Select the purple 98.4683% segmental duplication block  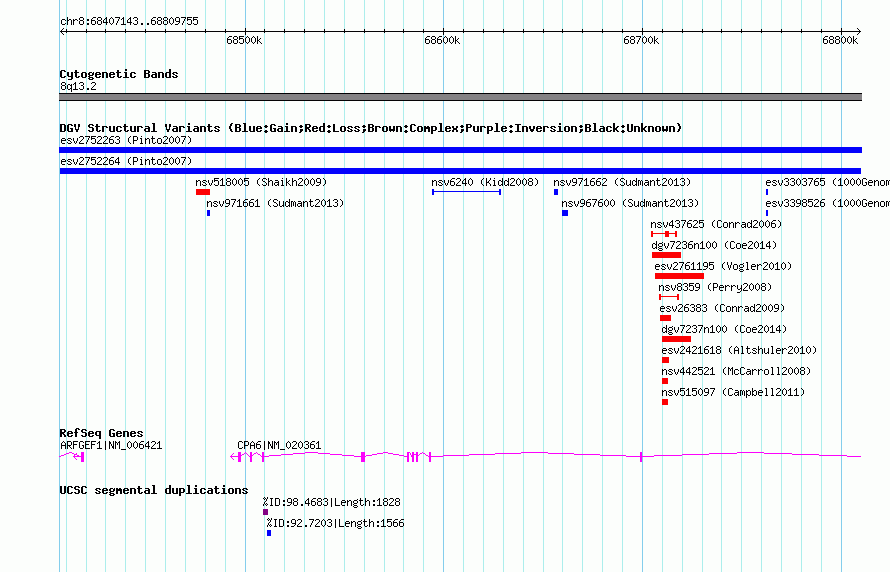click(x=265, y=512)
